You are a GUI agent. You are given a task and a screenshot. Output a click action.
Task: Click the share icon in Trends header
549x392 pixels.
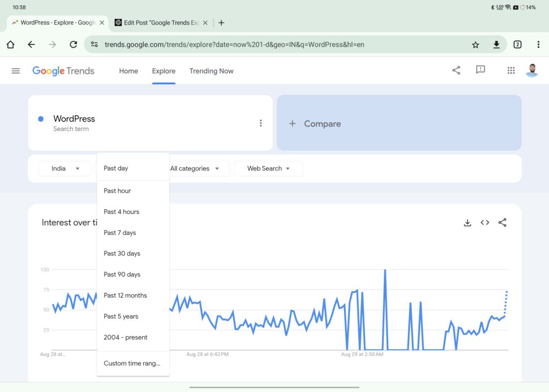coord(456,70)
